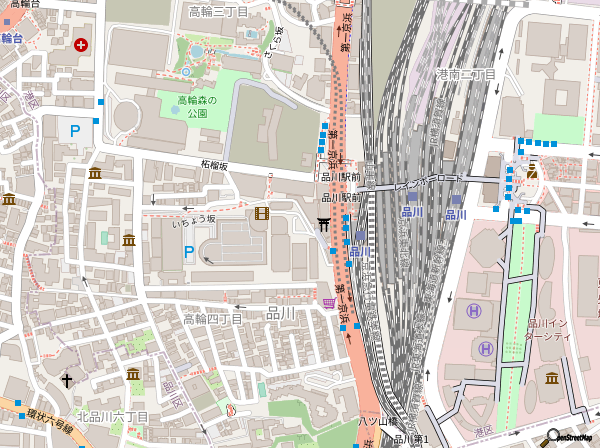The height and width of the screenshot is (448, 600).
Task: Click the 高輪三丁目 district label
Action: point(218,11)
